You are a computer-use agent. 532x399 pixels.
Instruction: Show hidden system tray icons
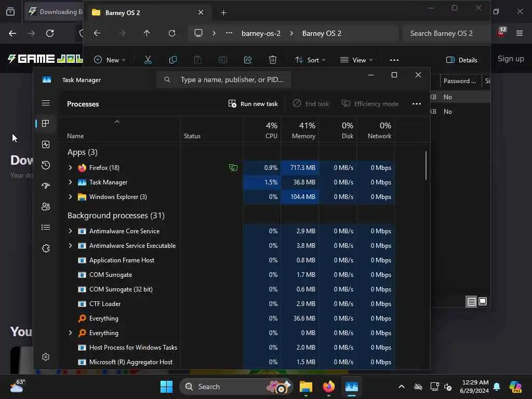point(402,387)
